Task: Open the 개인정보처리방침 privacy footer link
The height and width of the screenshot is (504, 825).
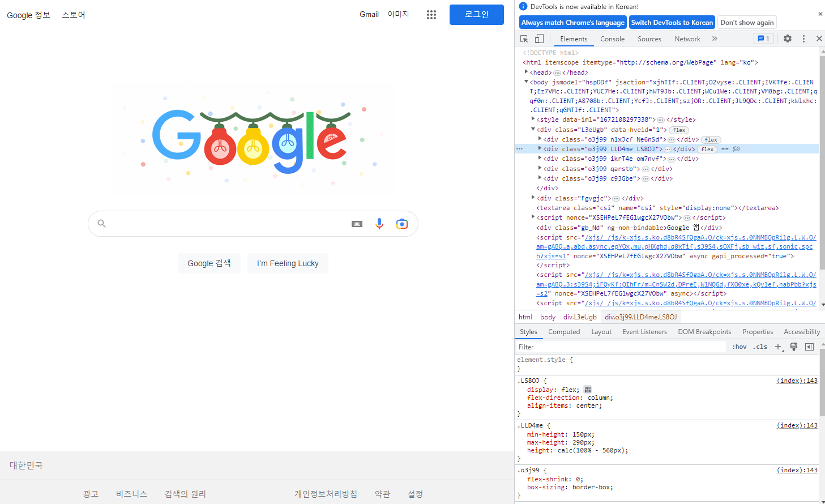Action: click(x=326, y=494)
